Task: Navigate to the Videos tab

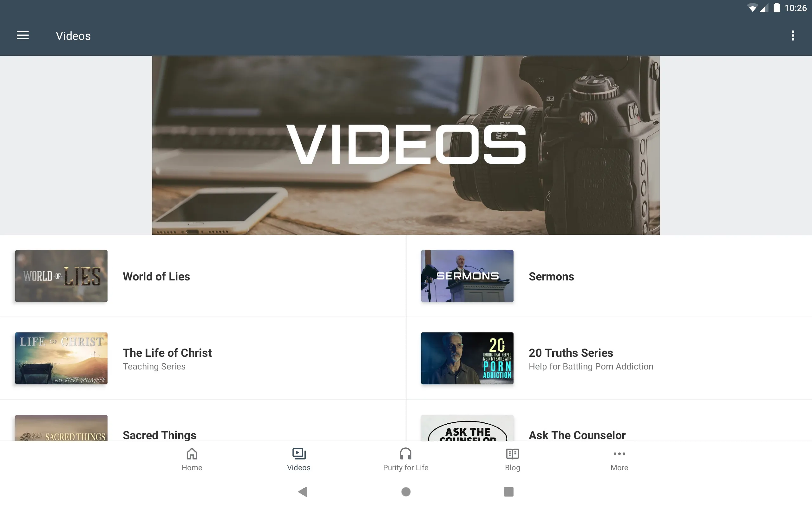Action: [298, 459]
